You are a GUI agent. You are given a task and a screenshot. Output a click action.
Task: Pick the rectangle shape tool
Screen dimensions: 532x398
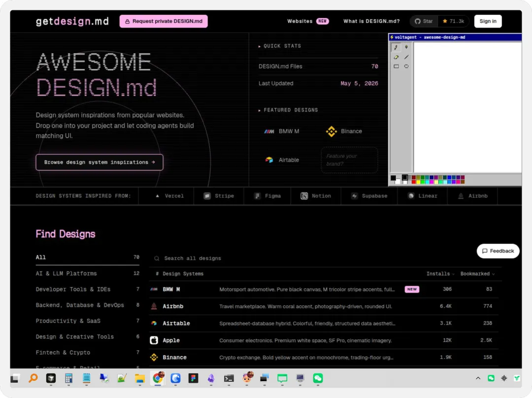coord(396,67)
